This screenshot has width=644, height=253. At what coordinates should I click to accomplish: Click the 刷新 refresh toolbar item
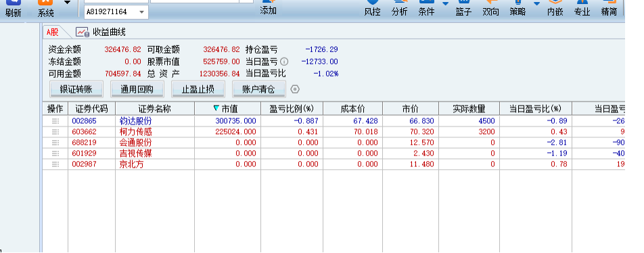[13, 8]
